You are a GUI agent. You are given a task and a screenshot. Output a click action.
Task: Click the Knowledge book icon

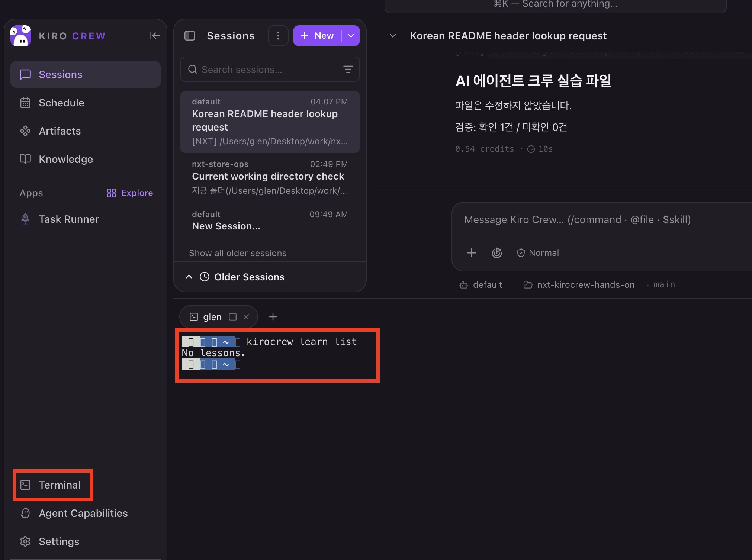tap(25, 159)
